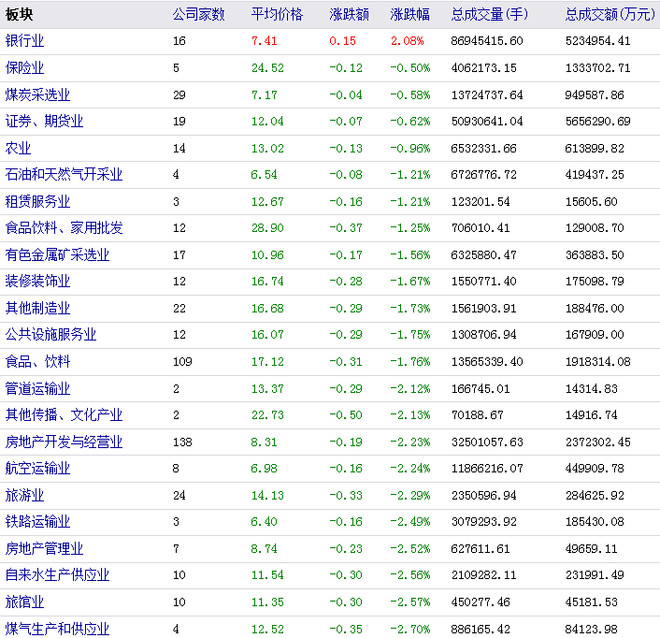Sort by 涨跌幅 column header
Image resolution: width=660 pixels, height=638 pixels.
[x=410, y=14]
